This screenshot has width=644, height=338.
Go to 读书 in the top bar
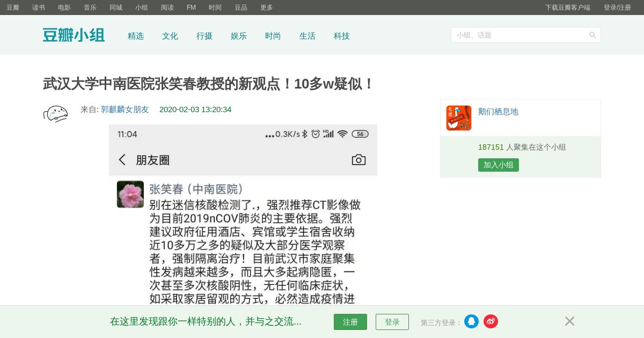(39, 8)
